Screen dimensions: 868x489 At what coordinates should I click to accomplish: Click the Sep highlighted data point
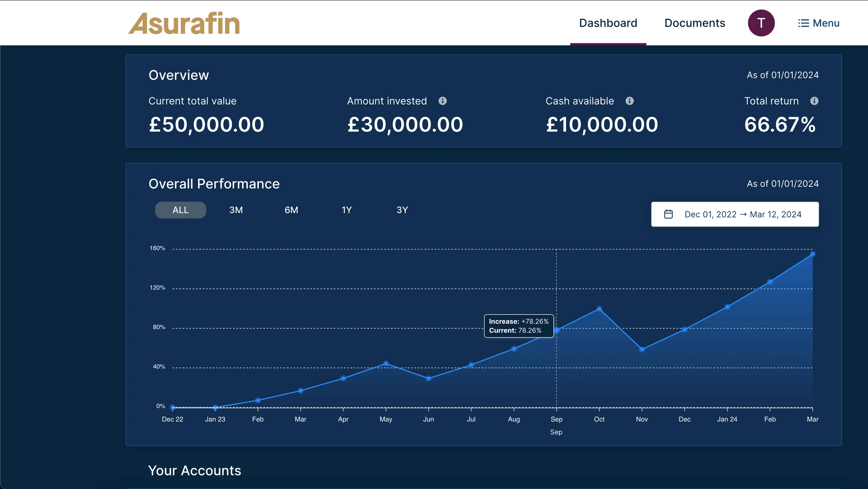click(557, 330)
